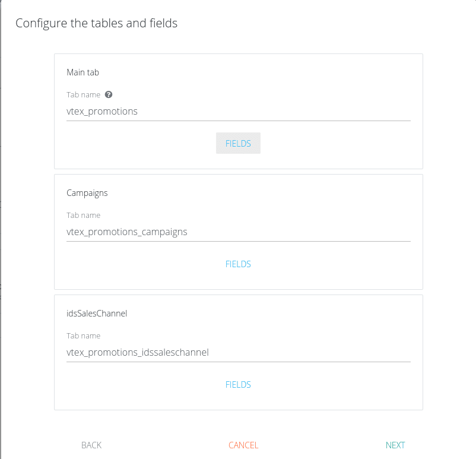Click the "Campaigns" section heading

87,193
